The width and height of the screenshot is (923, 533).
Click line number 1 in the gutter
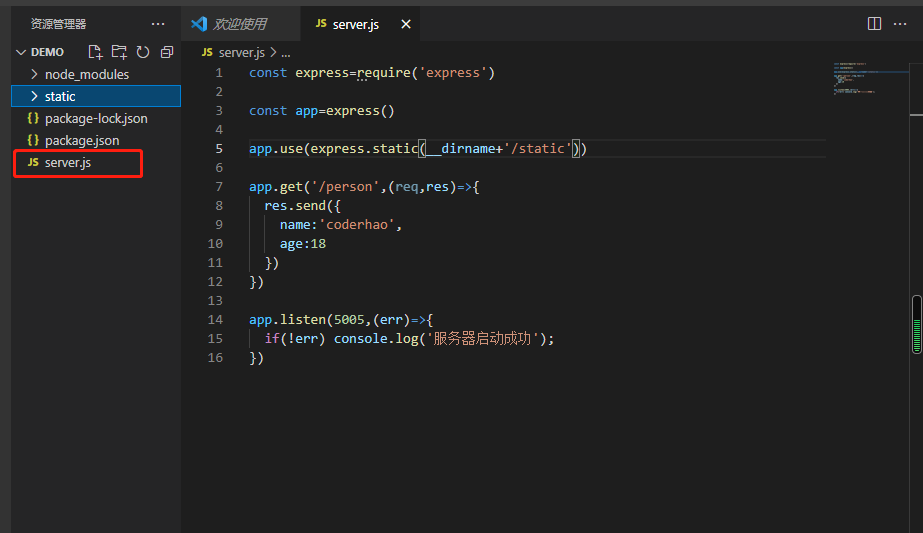coord(219,72)
